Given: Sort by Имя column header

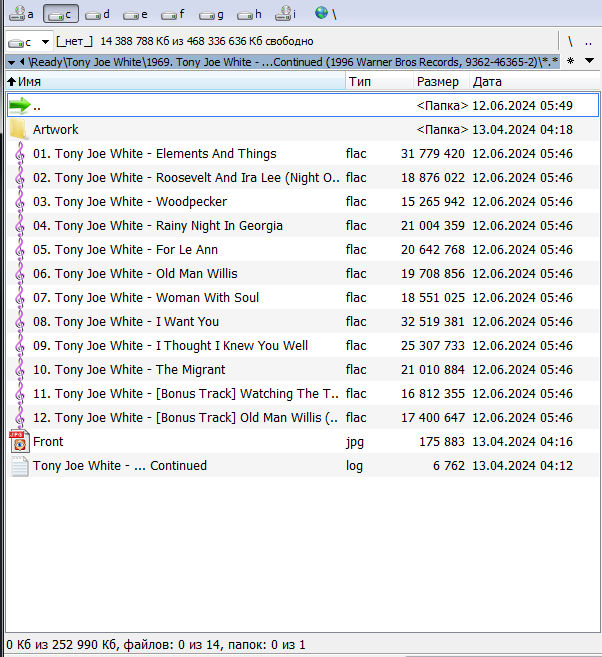Looking at the screenshot, I should coord(176,81).
